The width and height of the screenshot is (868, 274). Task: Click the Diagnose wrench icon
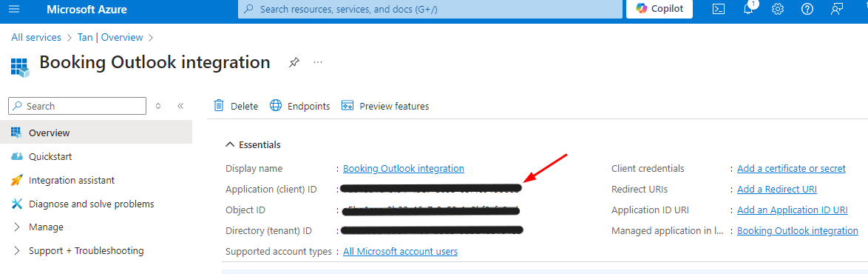point(16,204)
